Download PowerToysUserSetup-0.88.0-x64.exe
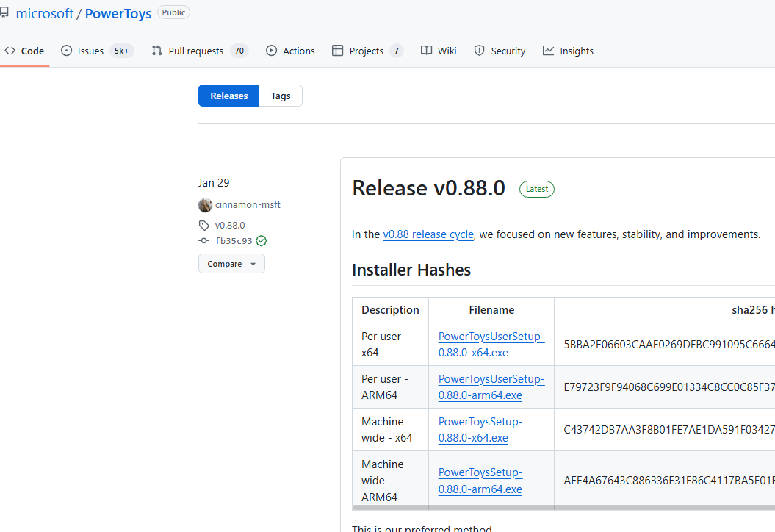The image size is (775, 532). [x=491, y=344]
